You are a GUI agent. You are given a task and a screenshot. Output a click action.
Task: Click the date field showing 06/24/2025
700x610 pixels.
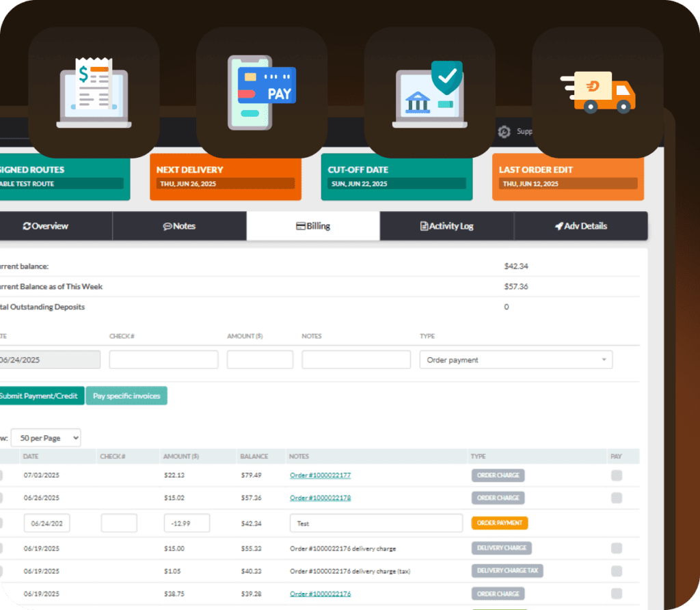49,360
